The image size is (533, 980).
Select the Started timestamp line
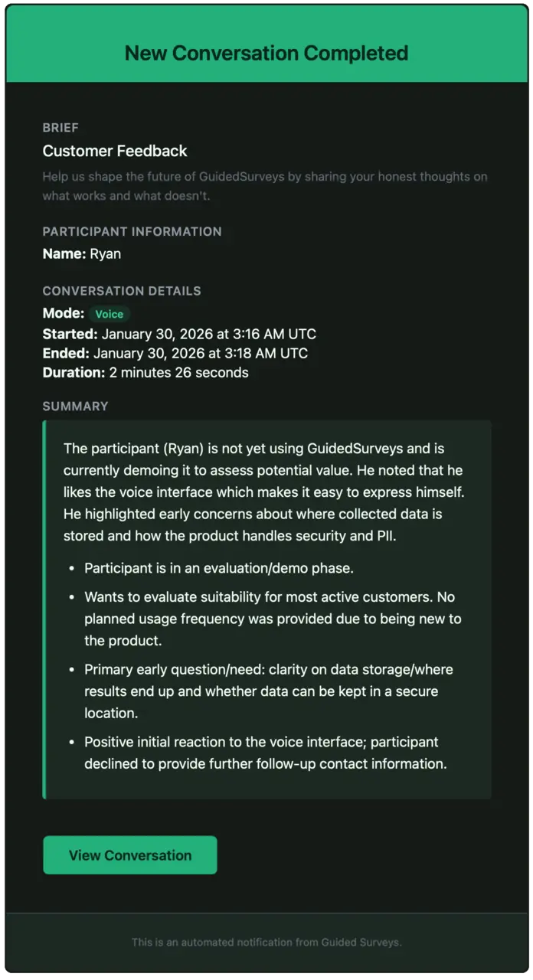178,334
